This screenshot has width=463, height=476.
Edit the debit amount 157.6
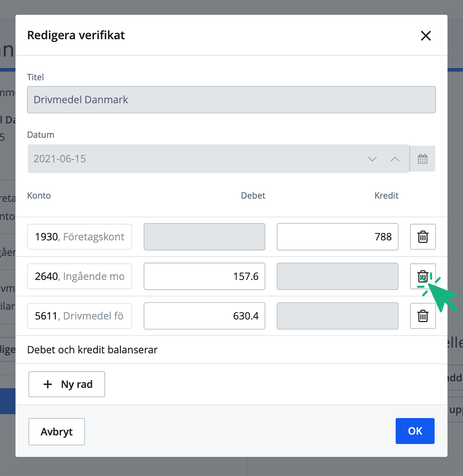[x=204, y=276]
